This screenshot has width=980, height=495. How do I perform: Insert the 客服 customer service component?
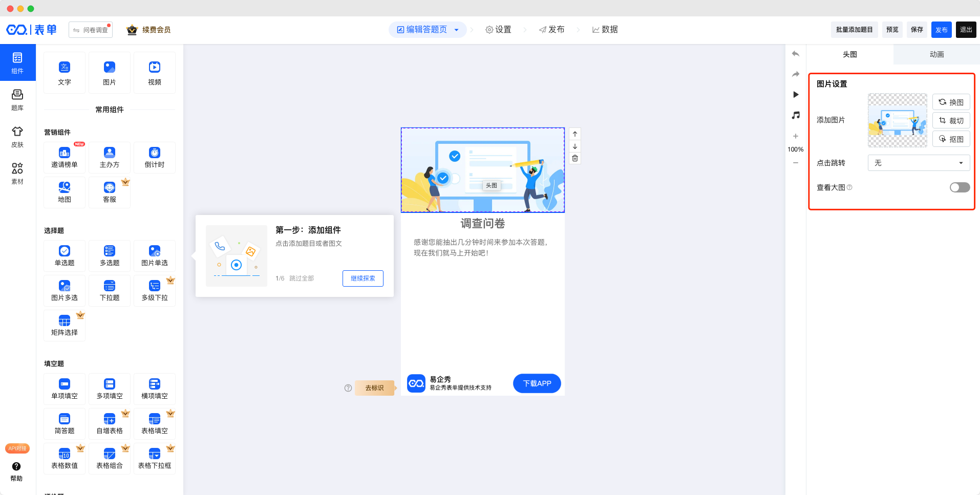110,192
